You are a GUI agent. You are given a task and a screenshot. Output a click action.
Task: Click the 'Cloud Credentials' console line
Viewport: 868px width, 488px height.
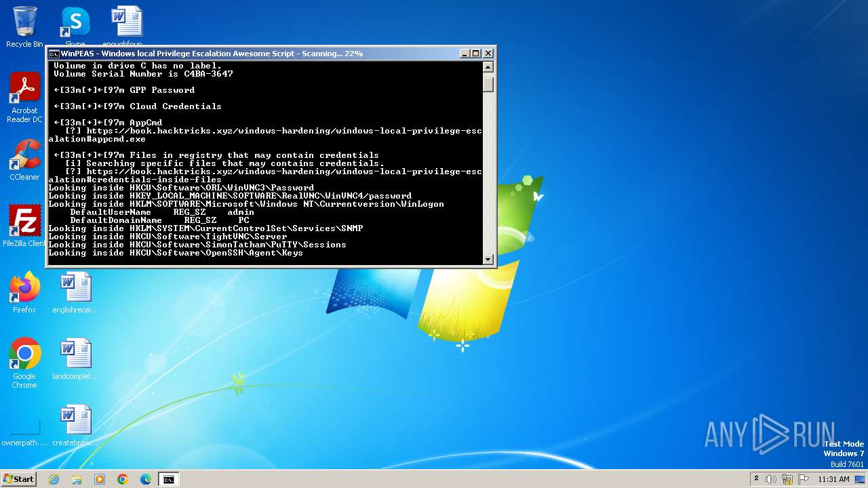point(138,106)
